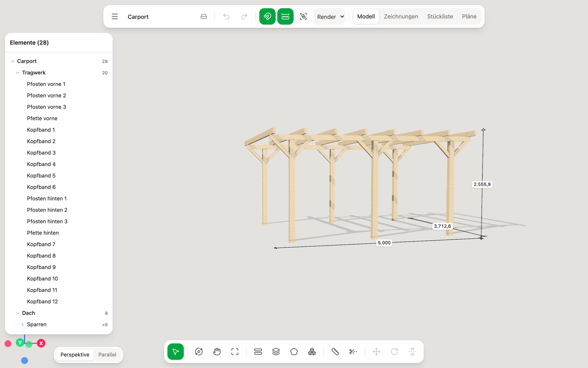
Task: Click the 2.555,9 height dimension label
Action: tap(482, 184)
